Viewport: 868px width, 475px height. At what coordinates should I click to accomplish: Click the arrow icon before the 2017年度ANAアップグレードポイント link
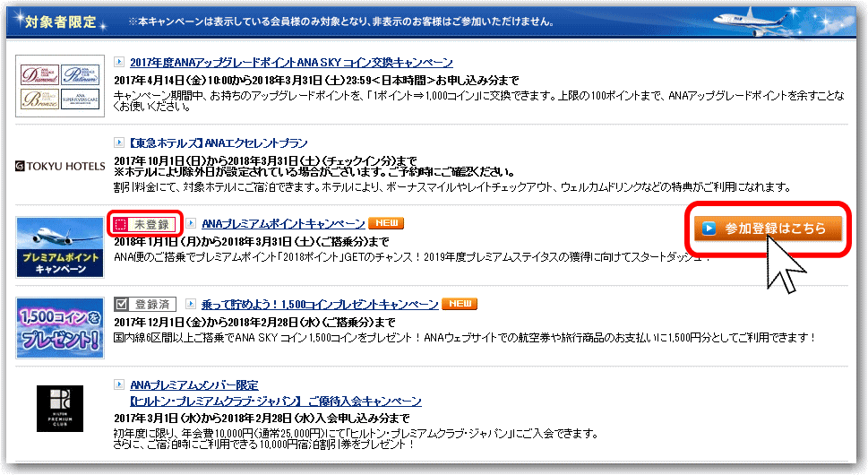(119, 62)
